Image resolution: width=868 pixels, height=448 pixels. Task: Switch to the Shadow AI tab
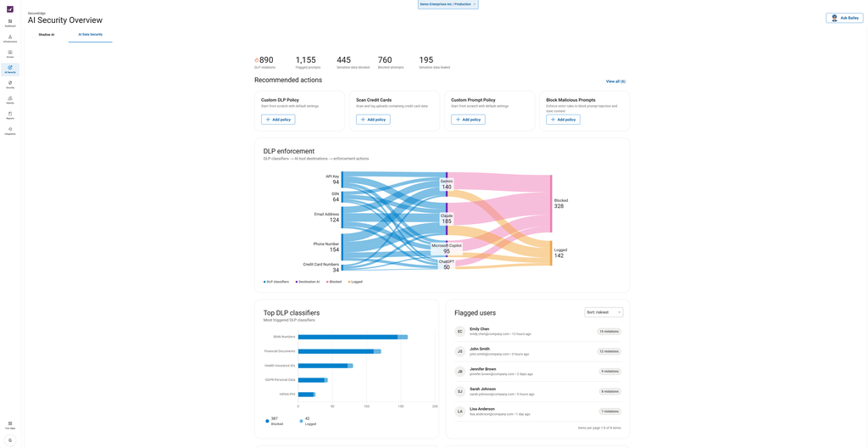click(47, 35)
